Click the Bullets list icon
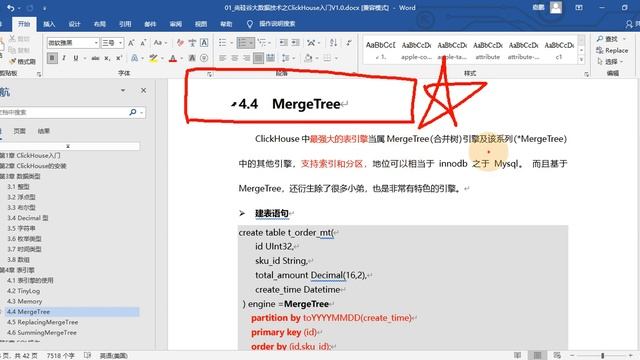 point(222,43)
